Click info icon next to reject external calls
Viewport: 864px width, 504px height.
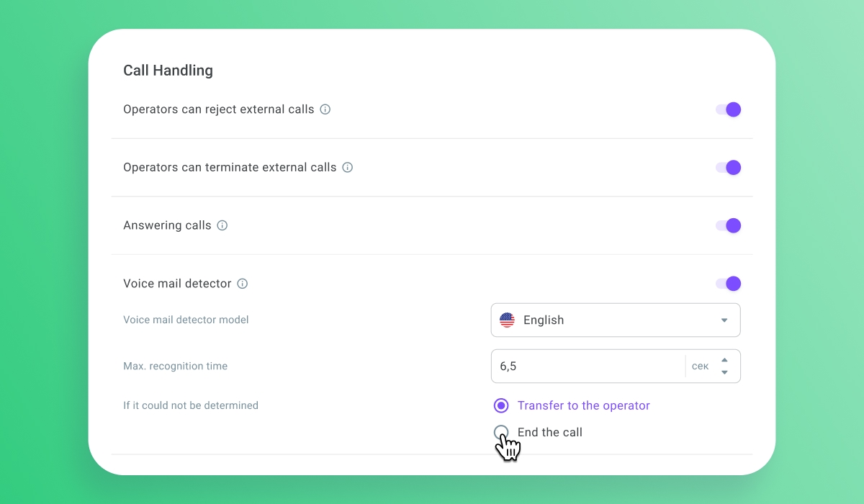click(x=325, y=109)
